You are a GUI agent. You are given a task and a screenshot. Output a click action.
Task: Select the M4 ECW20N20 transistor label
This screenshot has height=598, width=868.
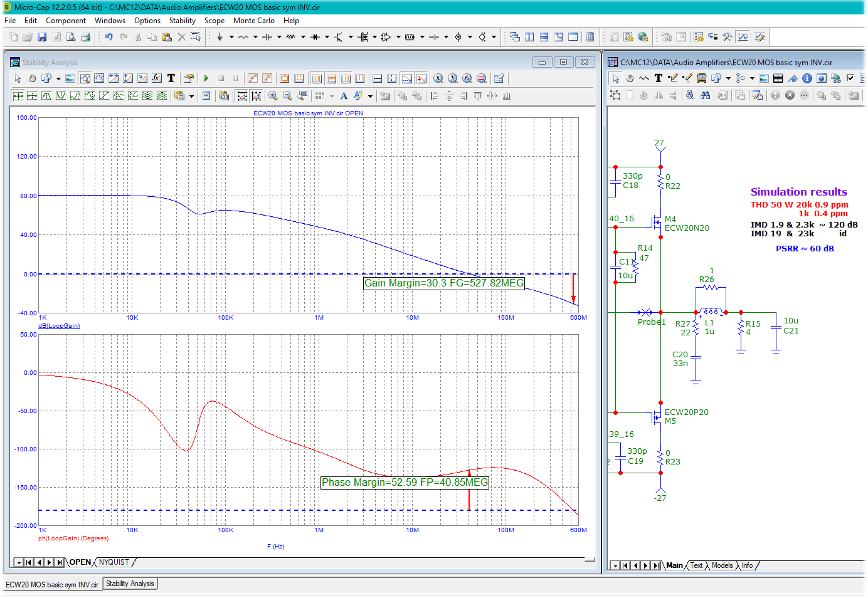(x=687, y=224)
